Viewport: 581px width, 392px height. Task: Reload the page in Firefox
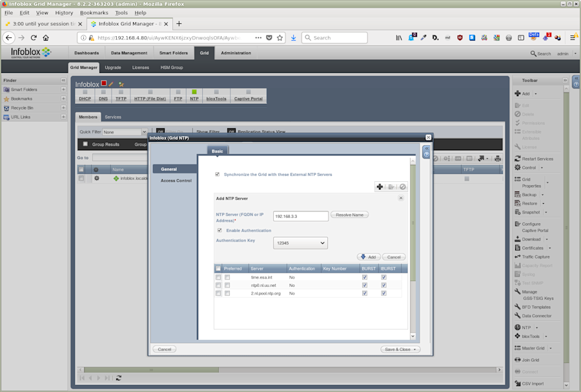[34, 38]
